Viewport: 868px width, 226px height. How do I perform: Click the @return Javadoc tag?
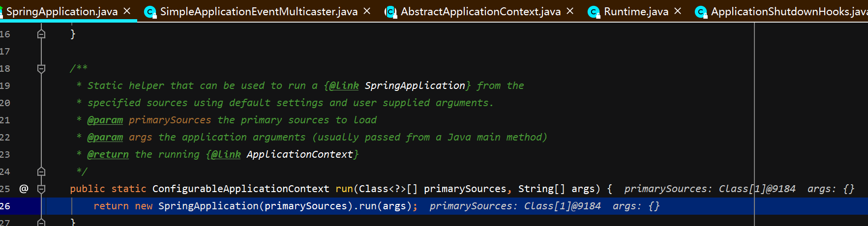coord(108,154)
